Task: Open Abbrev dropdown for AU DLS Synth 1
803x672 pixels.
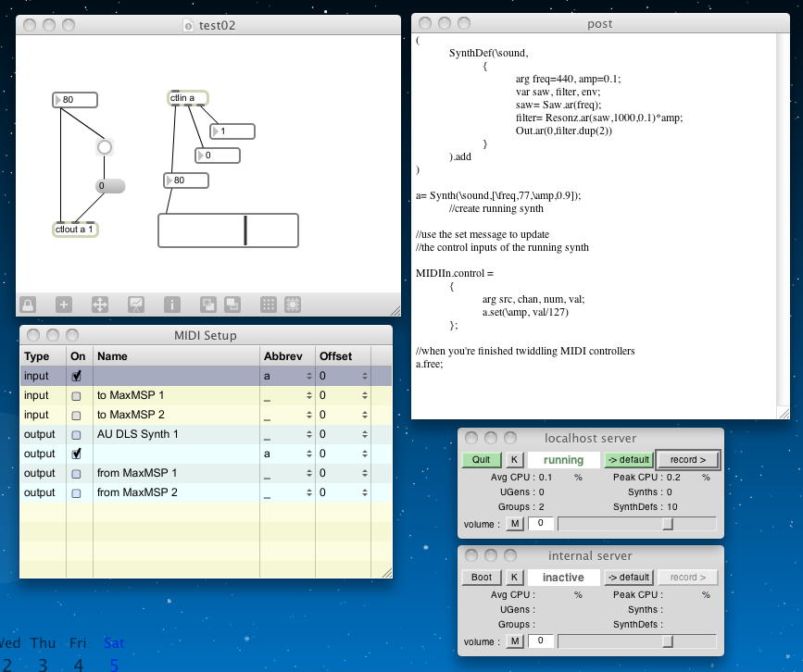Action: 308,434
